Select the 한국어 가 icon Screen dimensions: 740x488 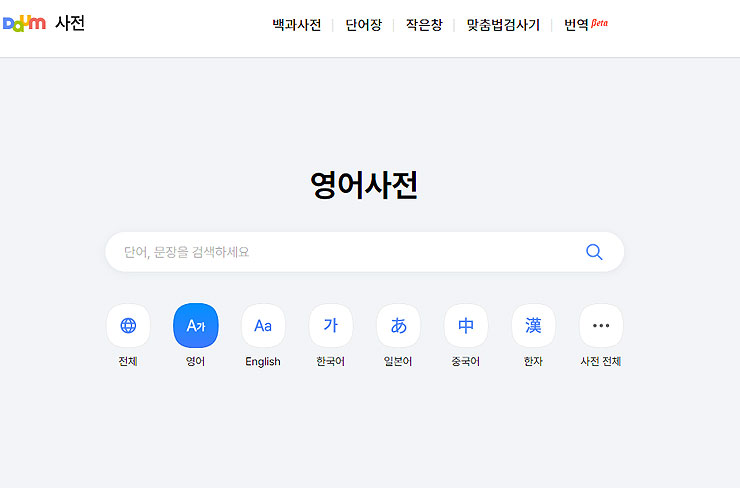point(331,326)
